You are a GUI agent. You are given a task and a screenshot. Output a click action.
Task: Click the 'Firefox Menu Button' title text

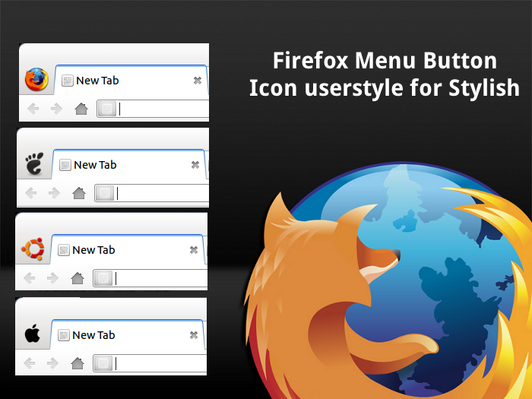tap(385, 61)
